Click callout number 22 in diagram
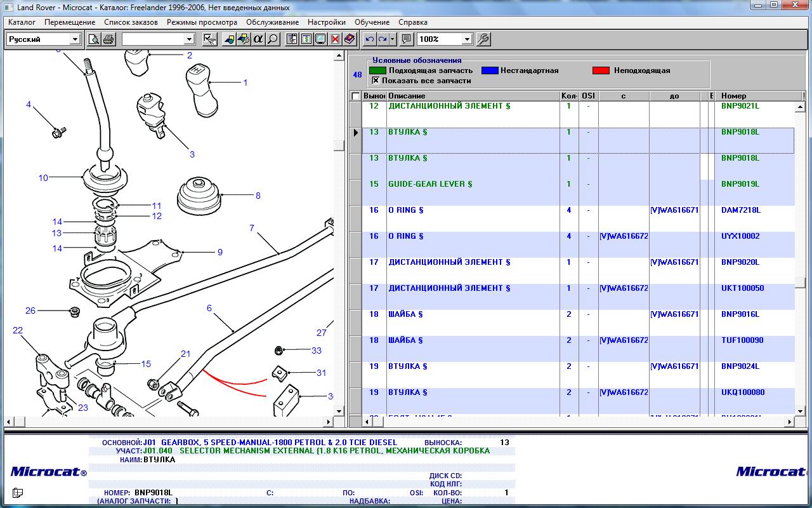 point(18,330)
